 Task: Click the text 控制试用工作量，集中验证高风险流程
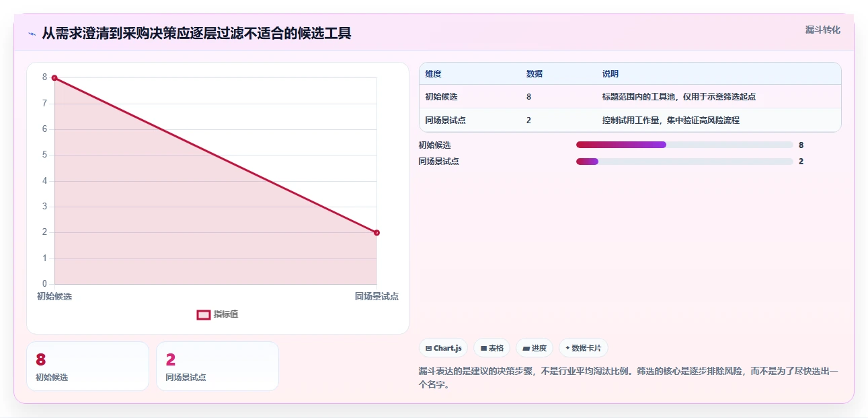(671, 120)
